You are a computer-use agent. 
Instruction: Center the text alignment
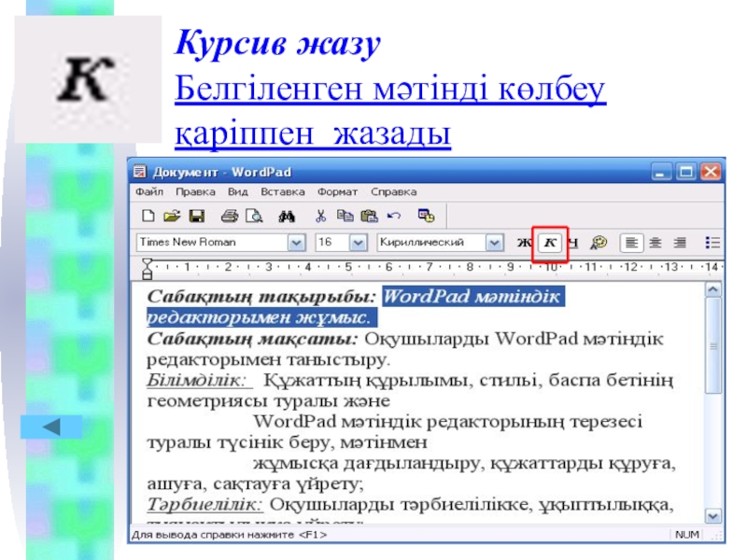[x=655, y=243]
